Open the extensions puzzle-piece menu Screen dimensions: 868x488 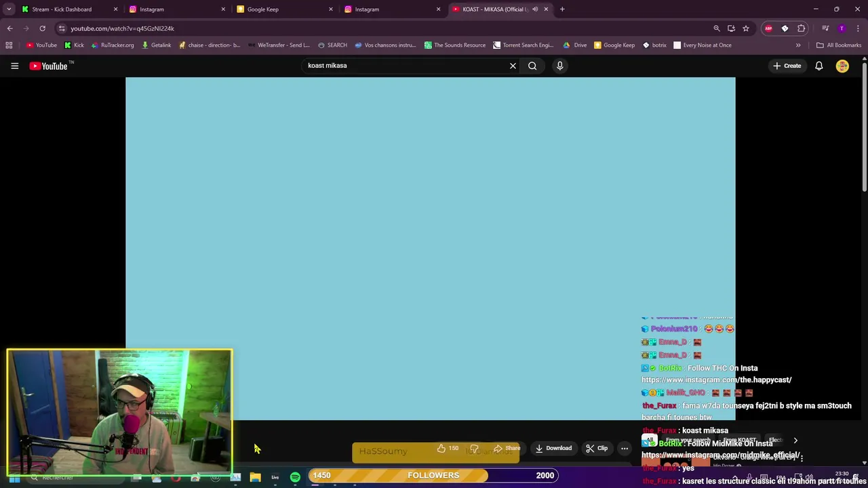click(x=802, y=28)
